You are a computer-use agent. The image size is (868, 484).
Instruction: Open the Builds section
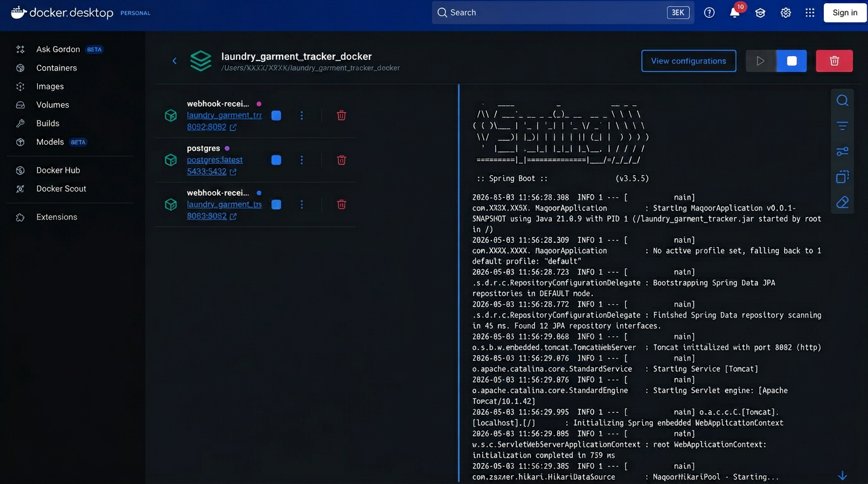pyautogui.click(x=47, y=123)
